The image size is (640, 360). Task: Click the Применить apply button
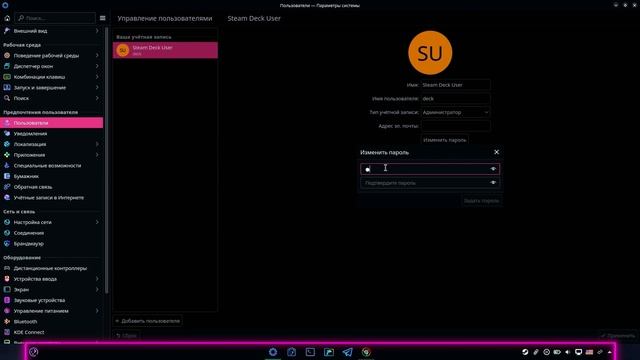(618, 336)
